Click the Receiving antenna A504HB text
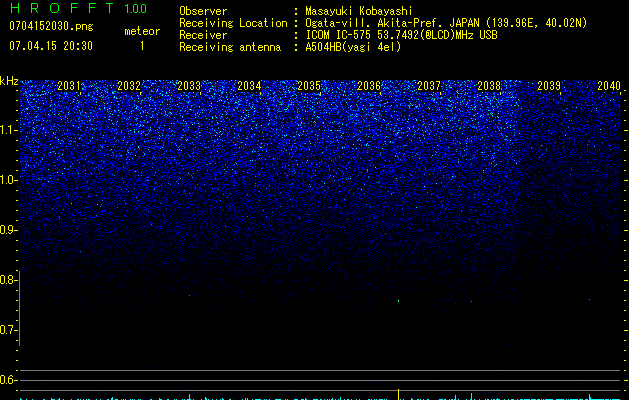This screenshot has width=629, height=400. 353,47
